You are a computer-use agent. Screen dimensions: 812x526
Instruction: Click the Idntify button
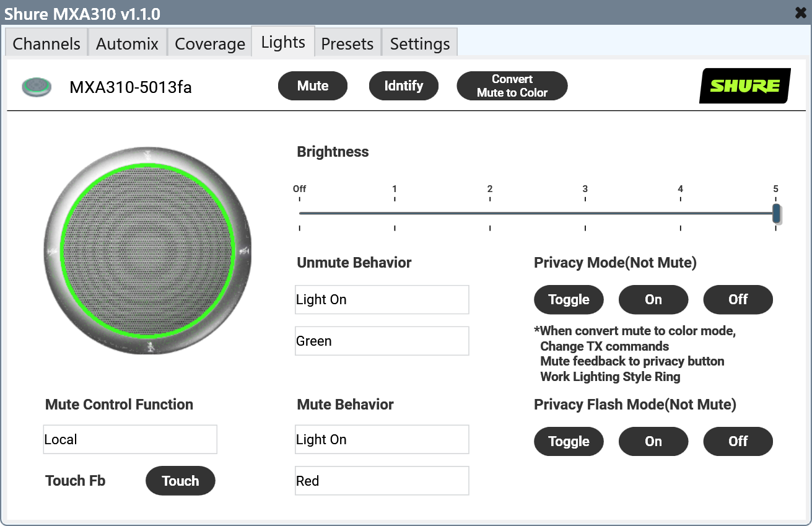click(404, 85)
